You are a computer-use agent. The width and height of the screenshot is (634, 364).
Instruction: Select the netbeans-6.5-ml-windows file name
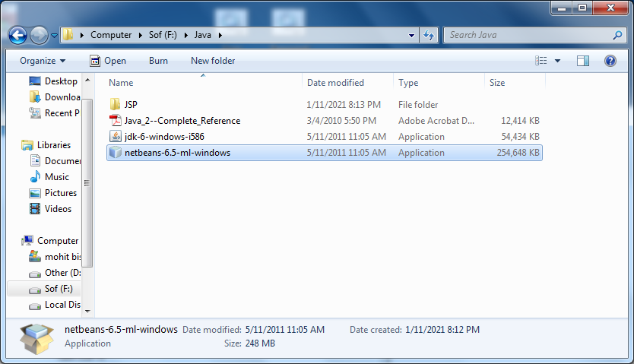(x=177, y=153)
